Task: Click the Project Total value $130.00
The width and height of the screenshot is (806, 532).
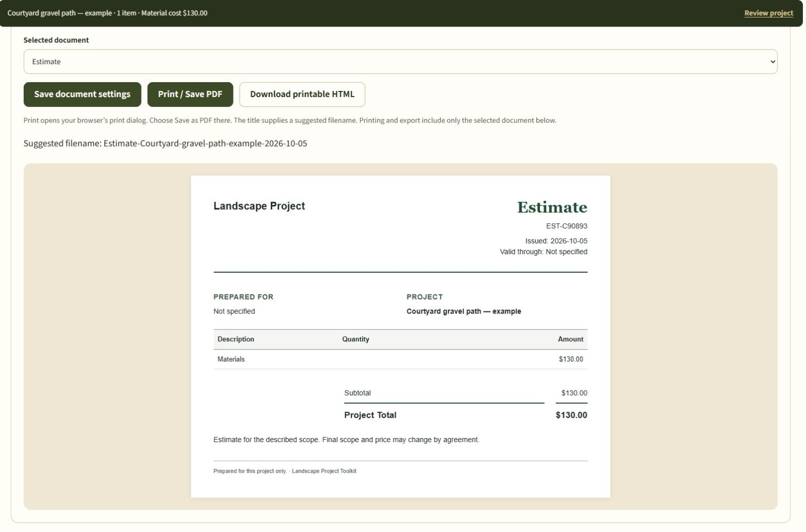Action: [571, 415]
